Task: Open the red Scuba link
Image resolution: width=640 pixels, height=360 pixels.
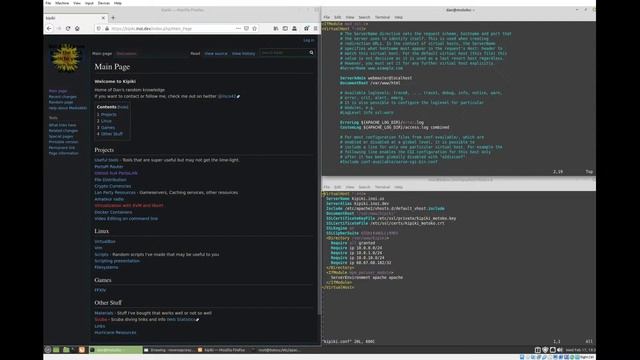Action: (x=100, y=320)
